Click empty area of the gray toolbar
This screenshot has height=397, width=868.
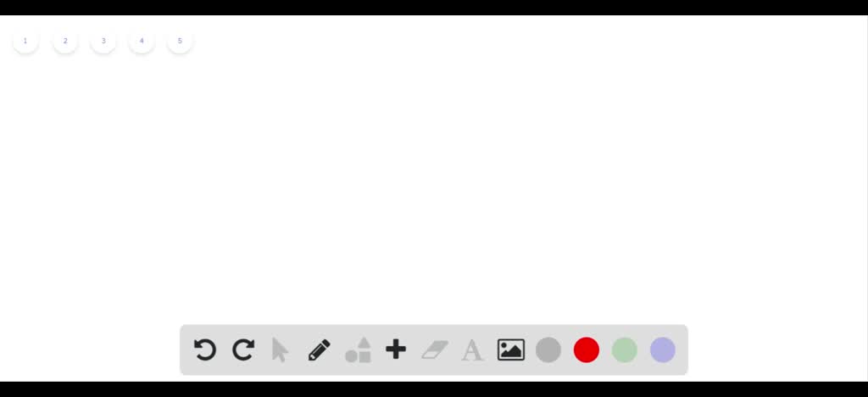(x=682, y=350)
